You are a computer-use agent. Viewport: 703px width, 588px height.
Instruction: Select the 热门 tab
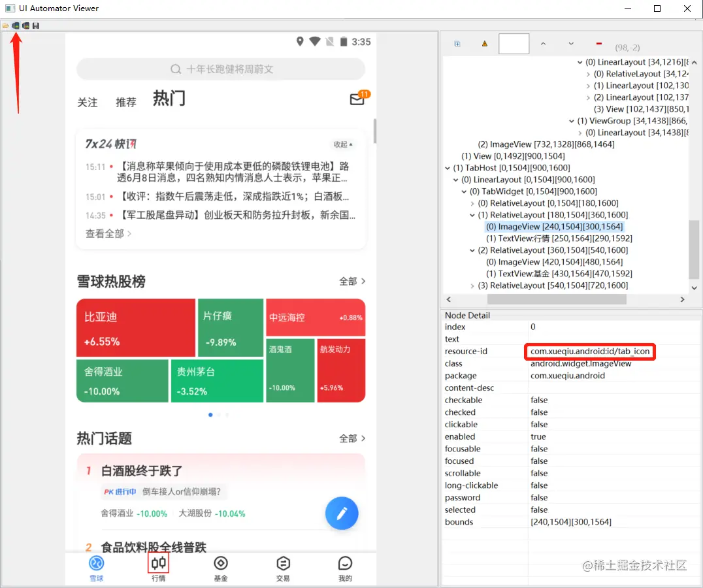click(169, 98)
